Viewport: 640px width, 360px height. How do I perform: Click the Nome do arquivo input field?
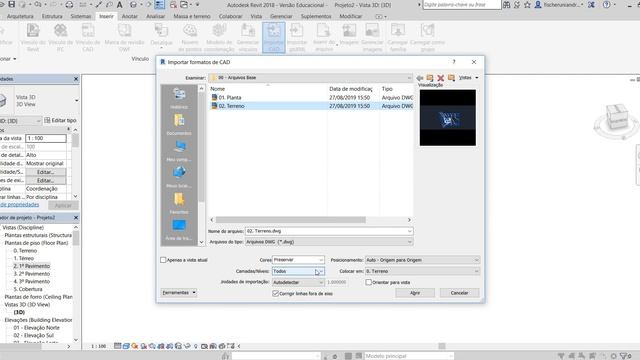(x=329, y=231)
